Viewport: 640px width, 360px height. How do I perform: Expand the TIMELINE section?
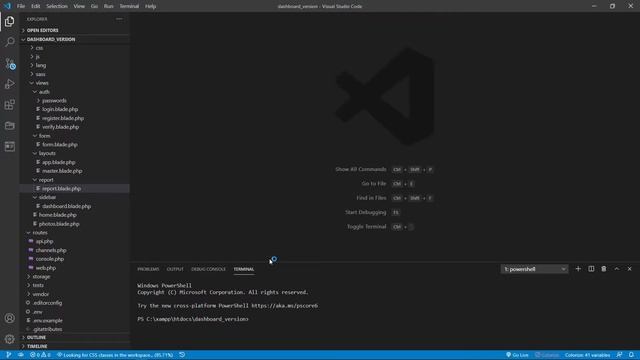[37, 346]
